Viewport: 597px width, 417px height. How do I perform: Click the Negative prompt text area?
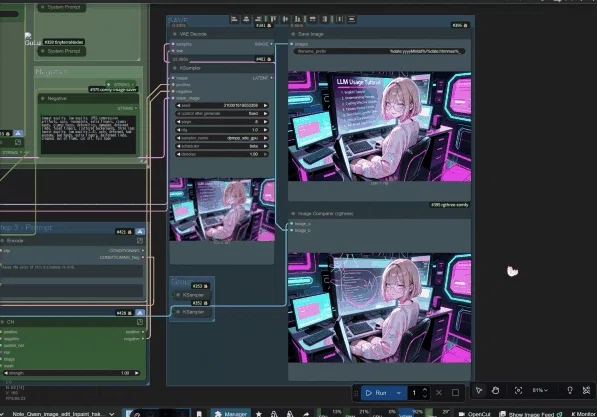(88, 134)
